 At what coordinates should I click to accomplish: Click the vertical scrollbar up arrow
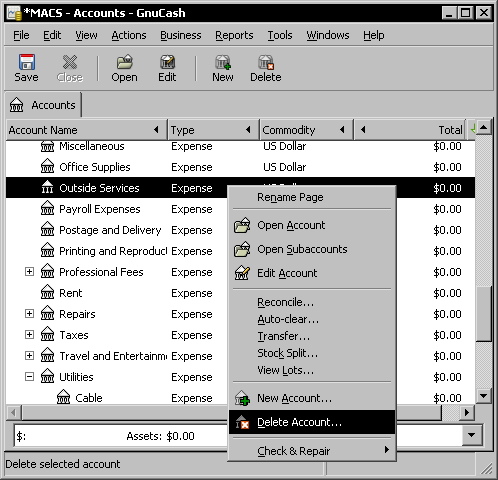click(484, 127)
